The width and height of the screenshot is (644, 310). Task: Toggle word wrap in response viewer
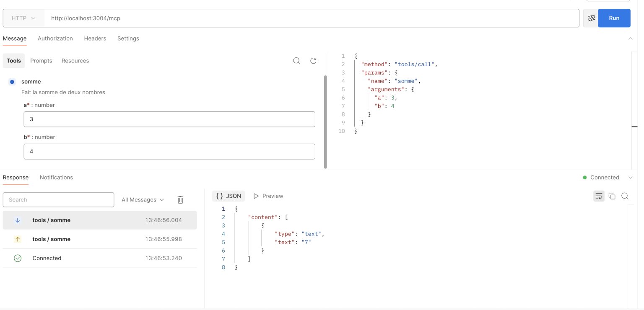pyautogui.click(x=599, y=196)
